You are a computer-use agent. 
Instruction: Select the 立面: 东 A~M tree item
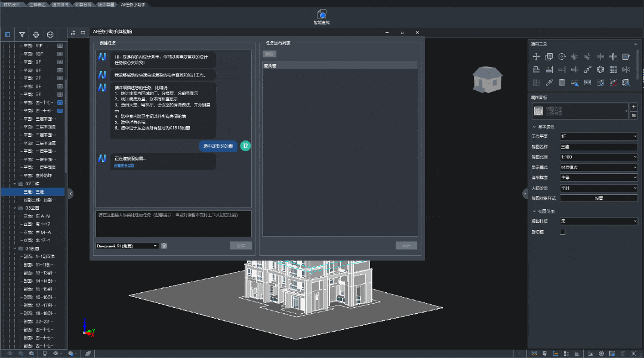37,216
